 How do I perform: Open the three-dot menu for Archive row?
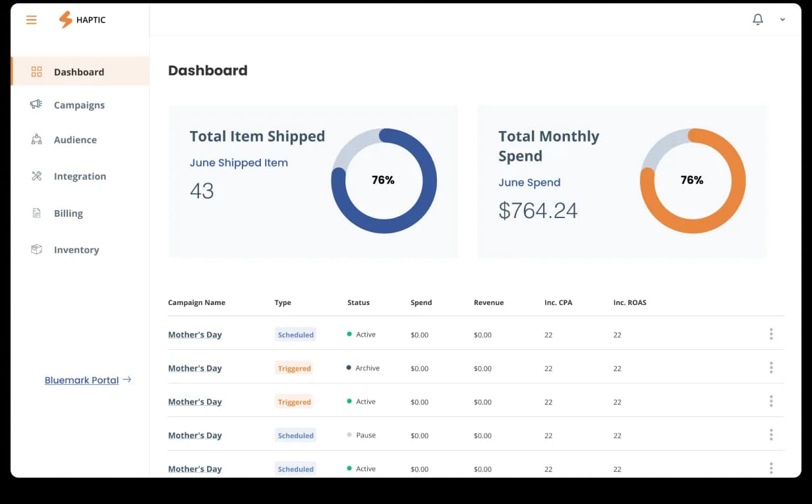[x=771, y=368]
